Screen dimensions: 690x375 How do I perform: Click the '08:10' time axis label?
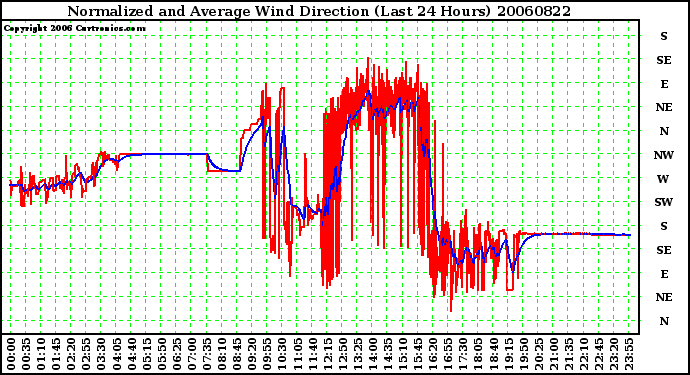[221, 354]
